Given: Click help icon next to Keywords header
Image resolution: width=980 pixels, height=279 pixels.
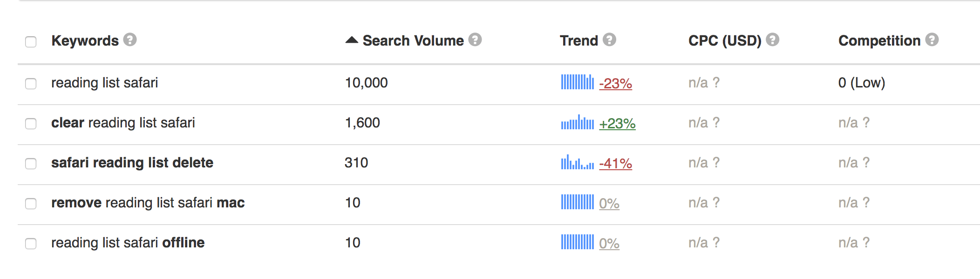Looking at the screenshot, I should 130,40.
